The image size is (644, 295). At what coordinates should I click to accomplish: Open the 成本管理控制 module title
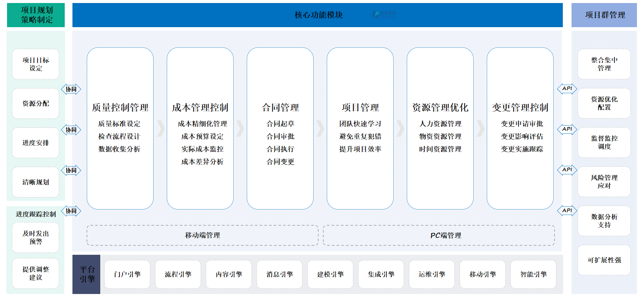[x=200, y=107]
